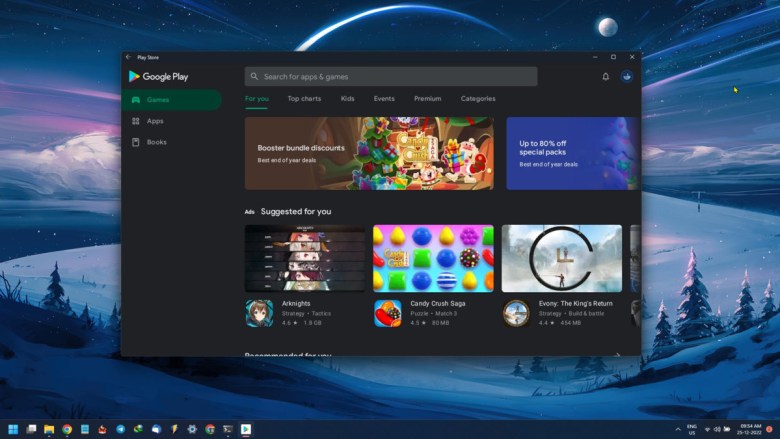Click the search magnifier icon
The height and width of the screenshot is (439, 780).
coord(254,77)
